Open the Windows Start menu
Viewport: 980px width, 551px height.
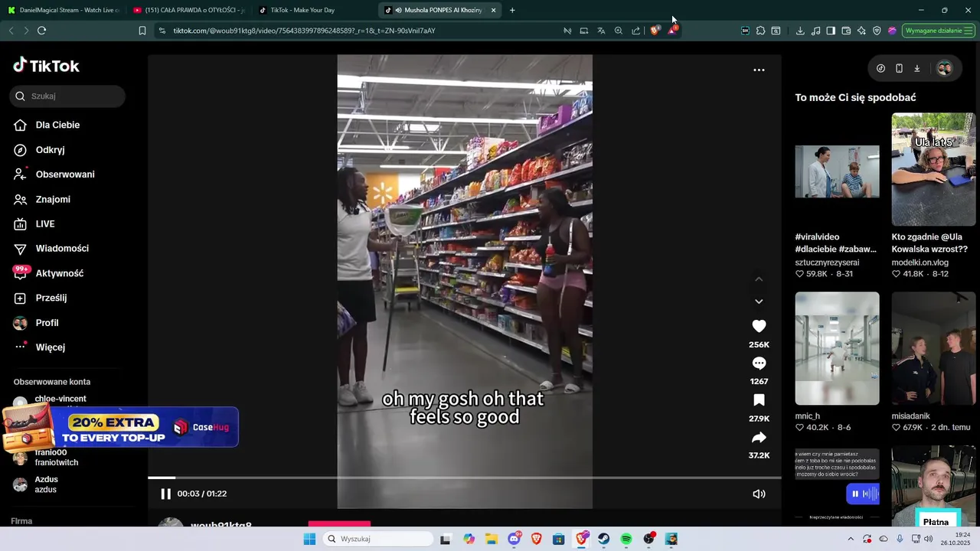click(x=309, y=539)
